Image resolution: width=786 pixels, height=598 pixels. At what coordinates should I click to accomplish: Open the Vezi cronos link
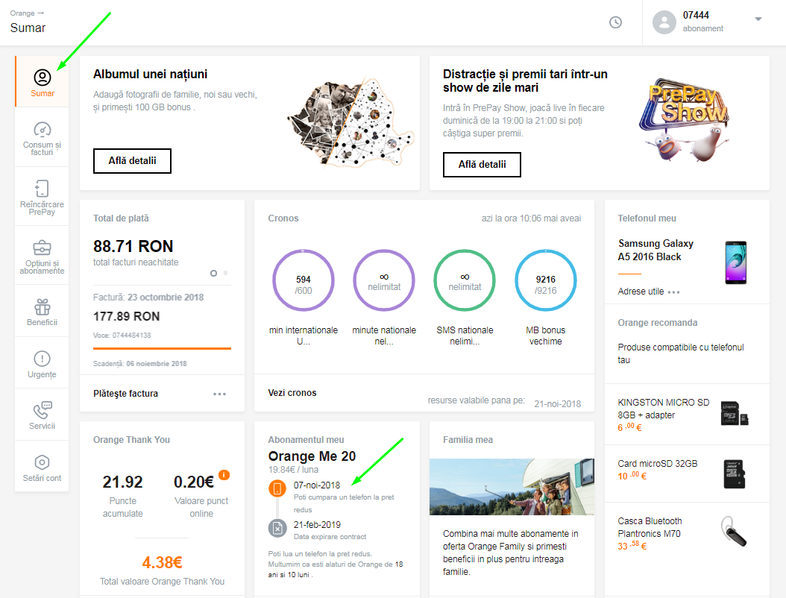point(292,393)
